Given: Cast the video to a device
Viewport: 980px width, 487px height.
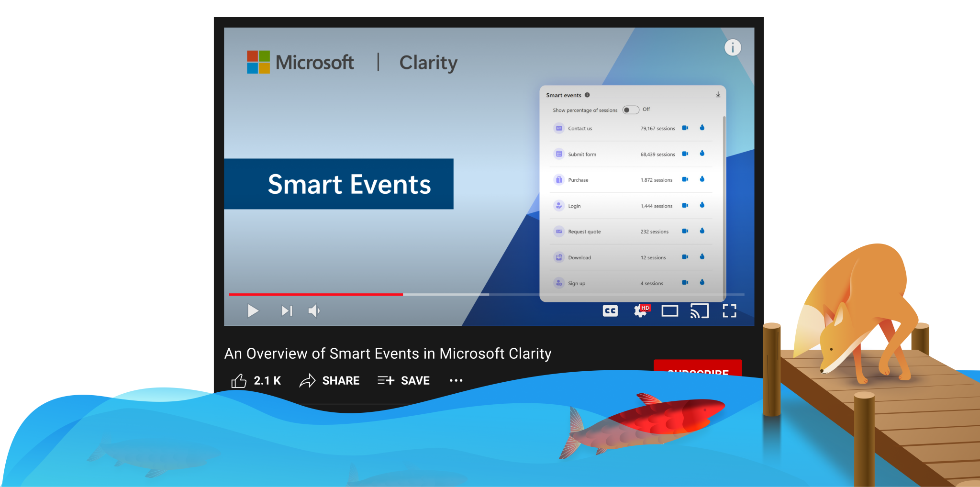Looking at the screenshot, I should (699, 311).
